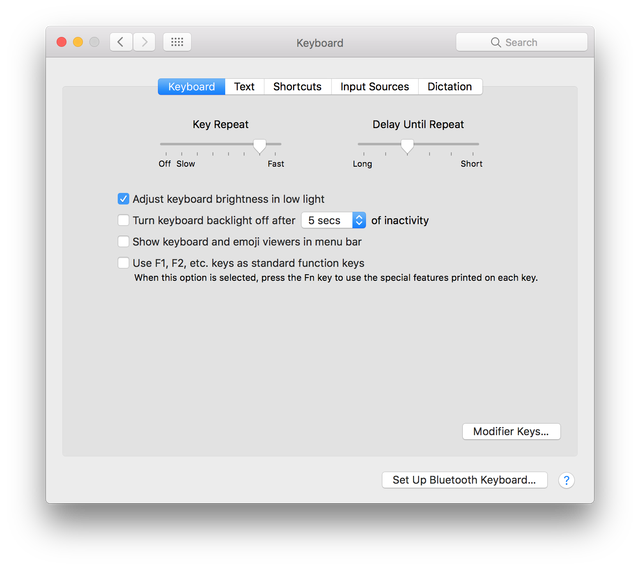Click the Fn key hint text
Image resolution: width=640 pixels, height=569 pixels.
pos(336,278)
